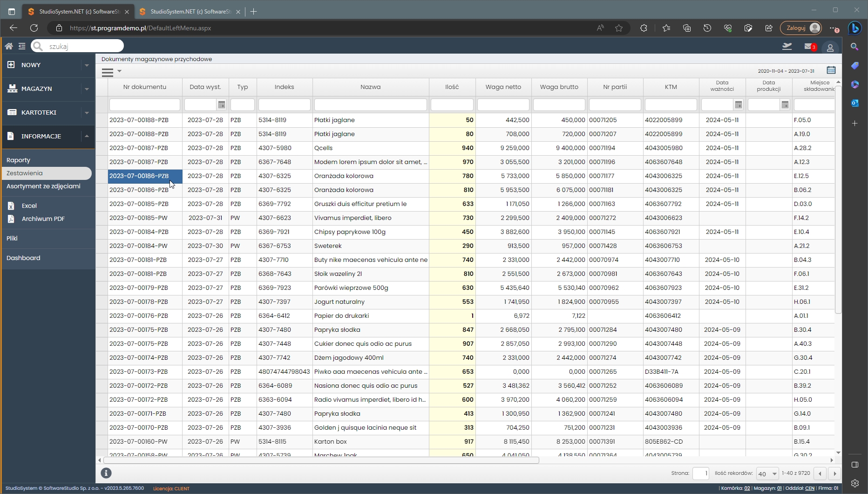Open the records per page dropdown
Viewport: 868px width, 494px height.
click(x=767, y=473)
